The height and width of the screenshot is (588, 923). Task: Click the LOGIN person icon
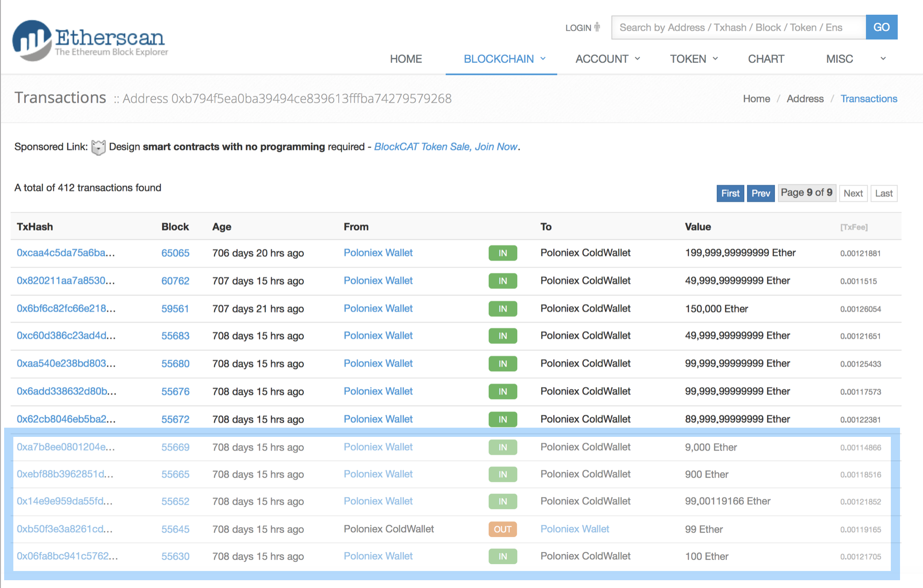click(597, 27)
